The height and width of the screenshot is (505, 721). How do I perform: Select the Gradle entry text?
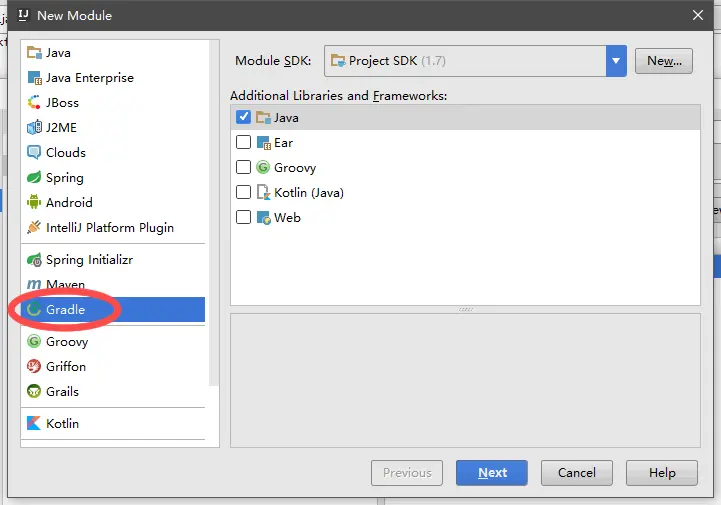coord(65,310)
